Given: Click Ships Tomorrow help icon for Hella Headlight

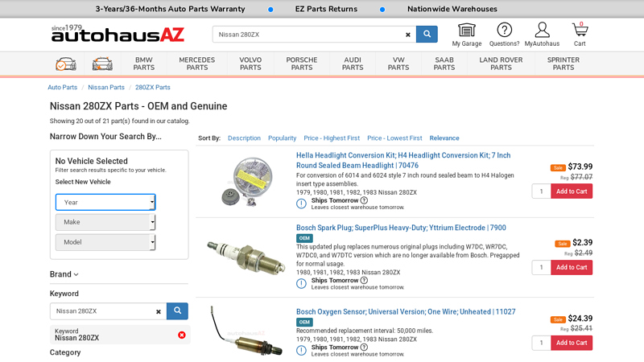Looking at the screenshot, I should (x=364, y=200).
